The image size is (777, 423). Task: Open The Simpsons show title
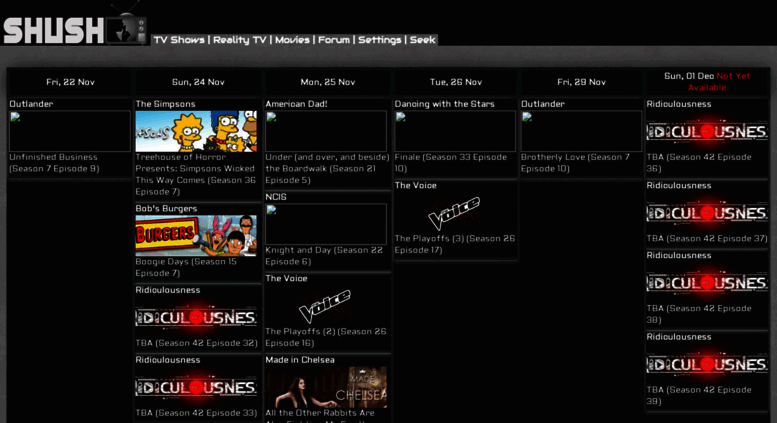[x=166, y=104]
